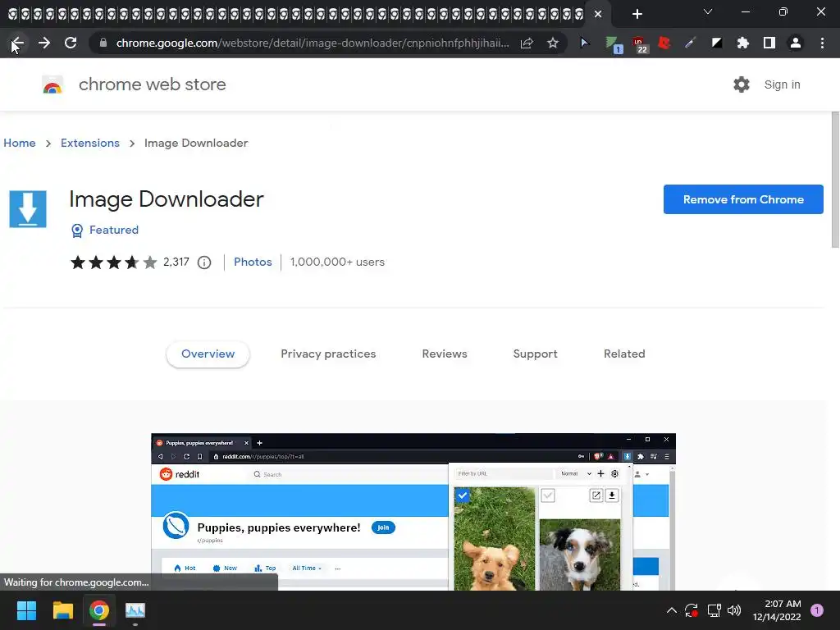Click the Image Downloader extension icon
840x630 pixels.
28,209
